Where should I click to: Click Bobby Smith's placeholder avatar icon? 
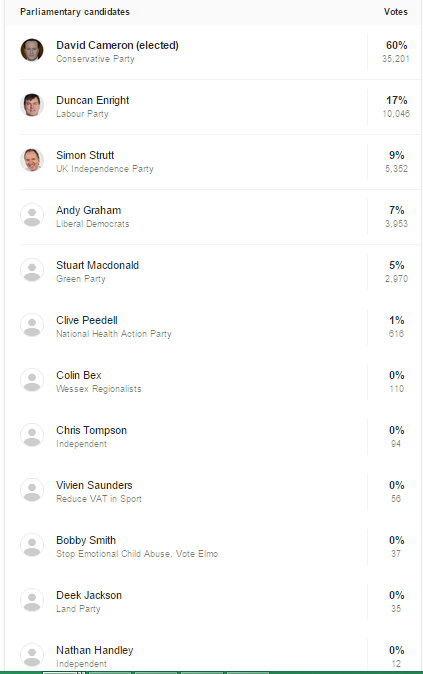pyautogui.click(x=32, y=545)
